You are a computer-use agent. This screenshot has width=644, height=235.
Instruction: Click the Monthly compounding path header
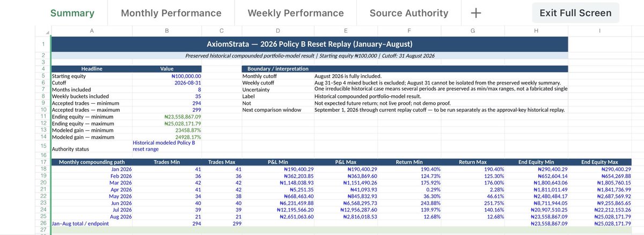point(91,162)
